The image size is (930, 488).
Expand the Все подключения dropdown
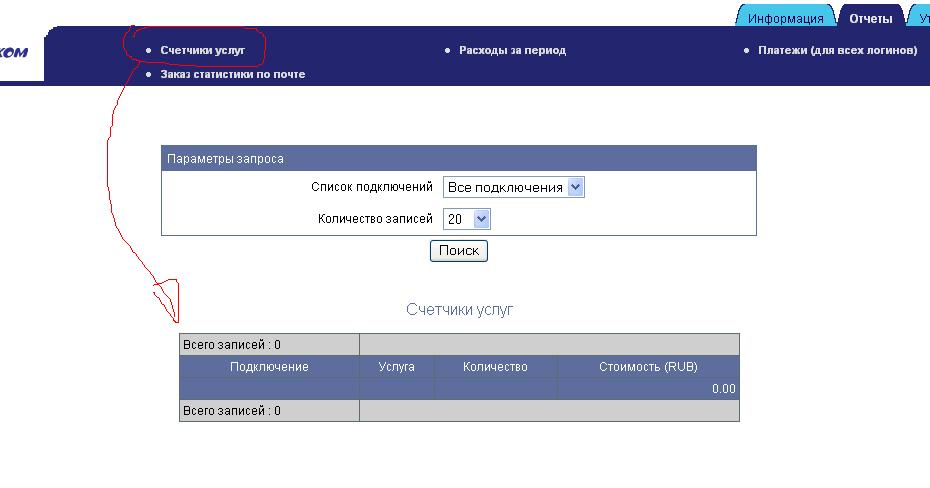(x=513, y=187)
